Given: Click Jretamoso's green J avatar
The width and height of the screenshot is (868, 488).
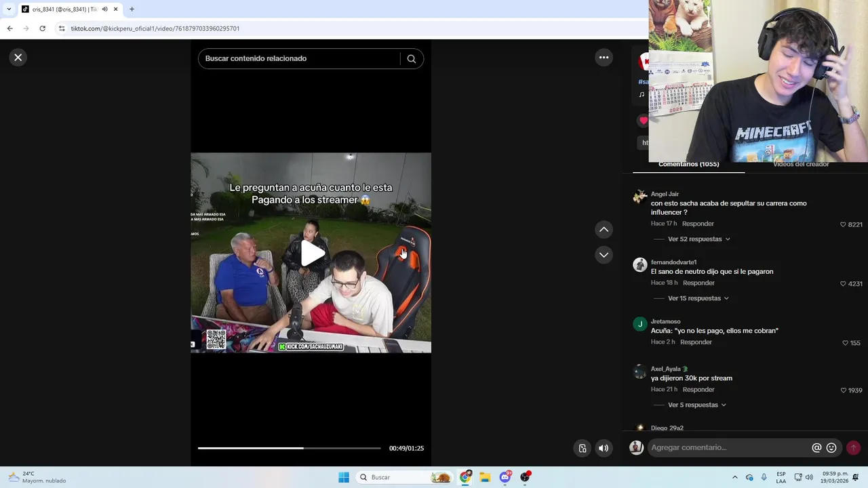Looking at the screenshot, I should pyautogui.click(x=639, y=324).
